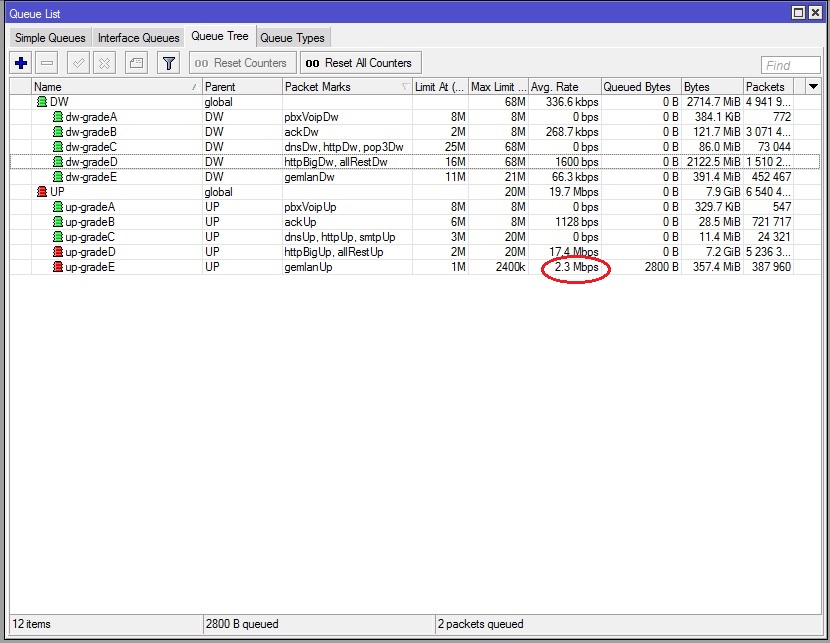
Task: Sort by the Parent column header
Action: (x=242, y=86)
